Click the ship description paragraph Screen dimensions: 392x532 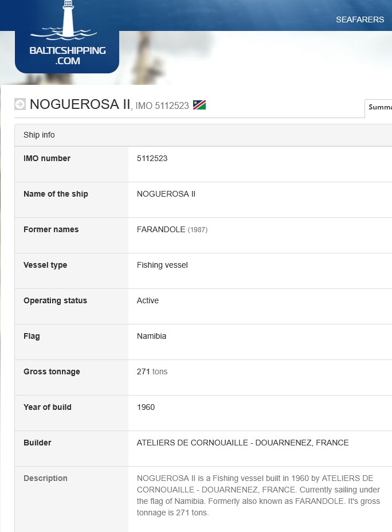(258, 495)
